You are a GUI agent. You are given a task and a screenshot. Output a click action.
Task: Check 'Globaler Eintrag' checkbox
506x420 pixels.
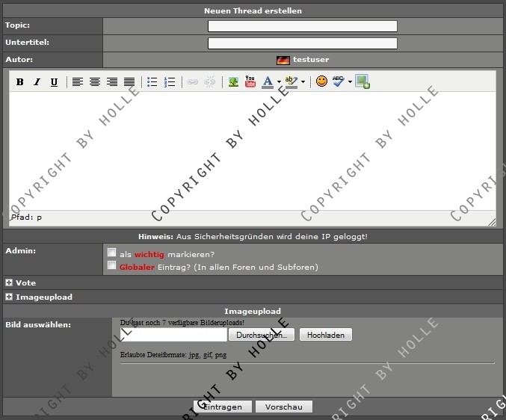pos(111,265)
